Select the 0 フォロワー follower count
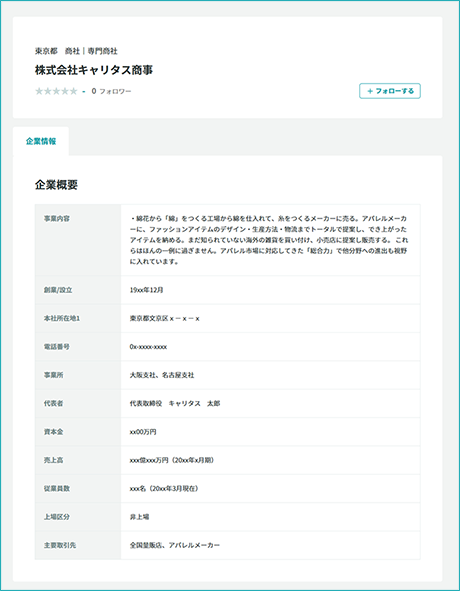 click(x=111, y=91)
